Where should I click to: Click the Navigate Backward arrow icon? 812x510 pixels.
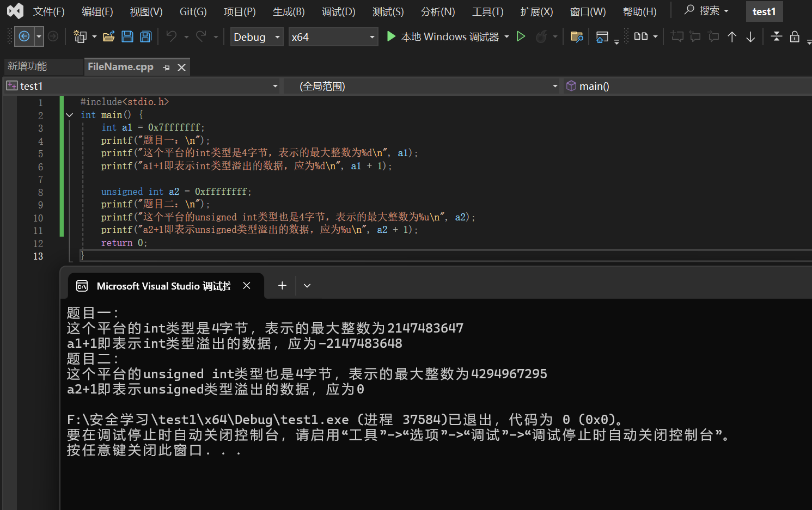click(x=24, y=36)
